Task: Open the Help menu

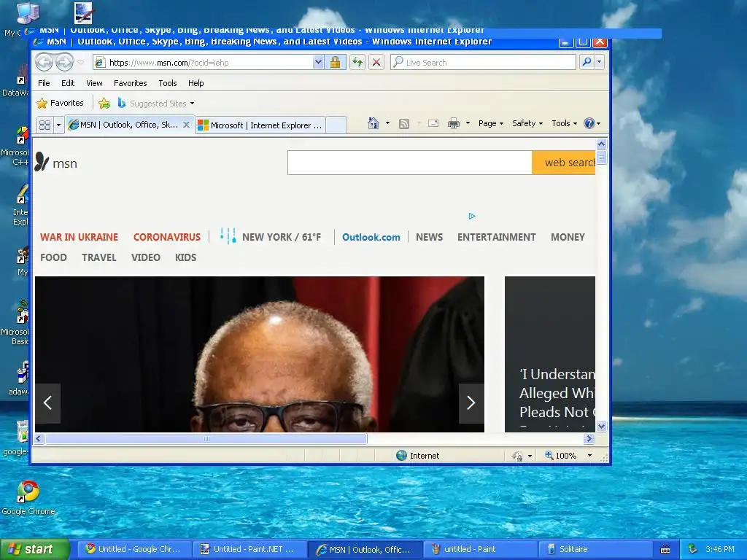Action: click(196, 83)
